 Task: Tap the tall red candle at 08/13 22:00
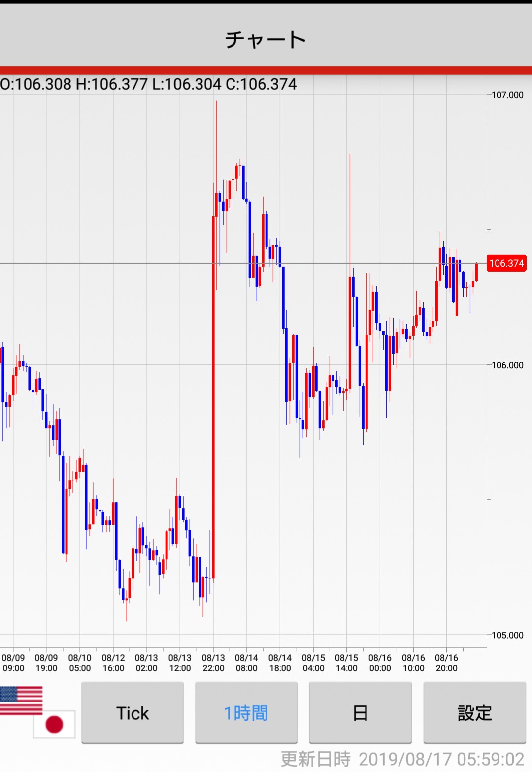tap(213, 394)
